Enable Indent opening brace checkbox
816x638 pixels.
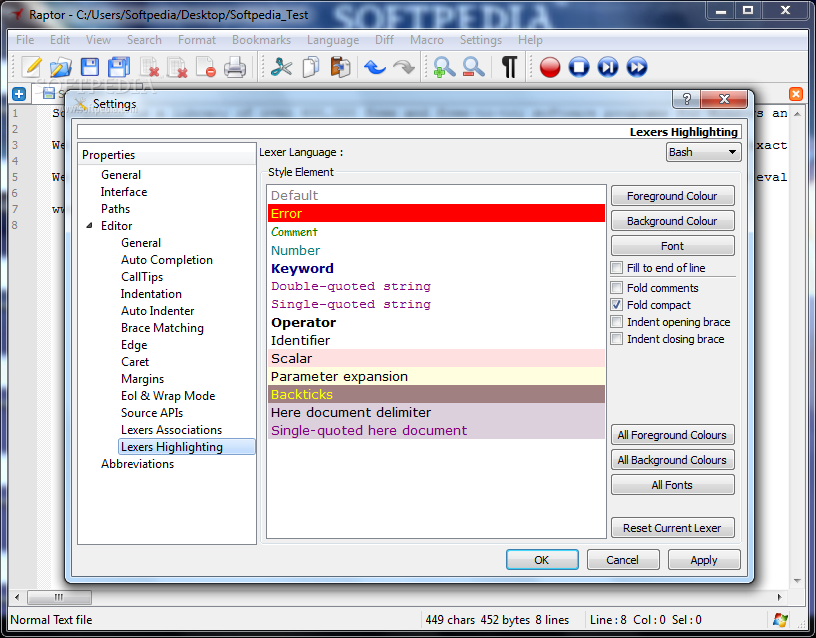click(617, 322)
